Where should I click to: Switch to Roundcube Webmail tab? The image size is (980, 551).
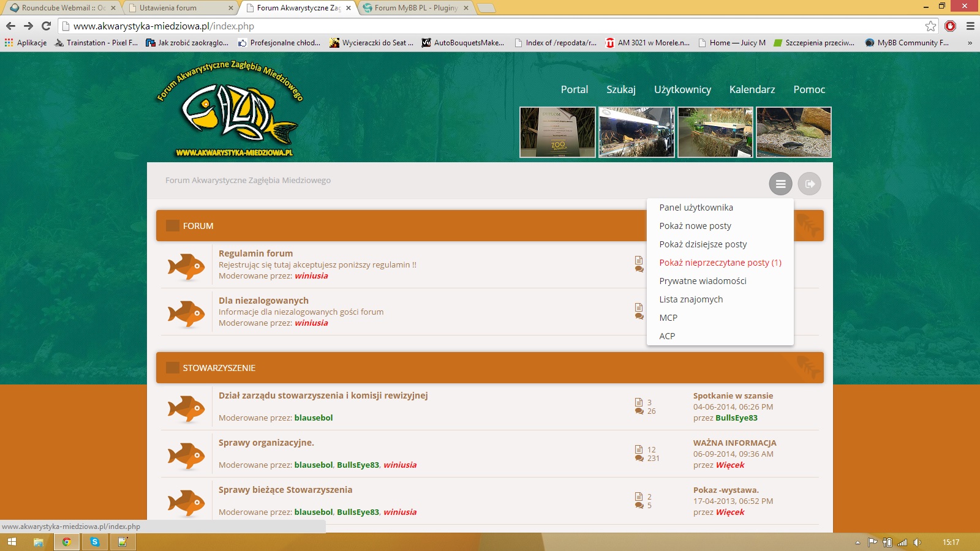61,8
